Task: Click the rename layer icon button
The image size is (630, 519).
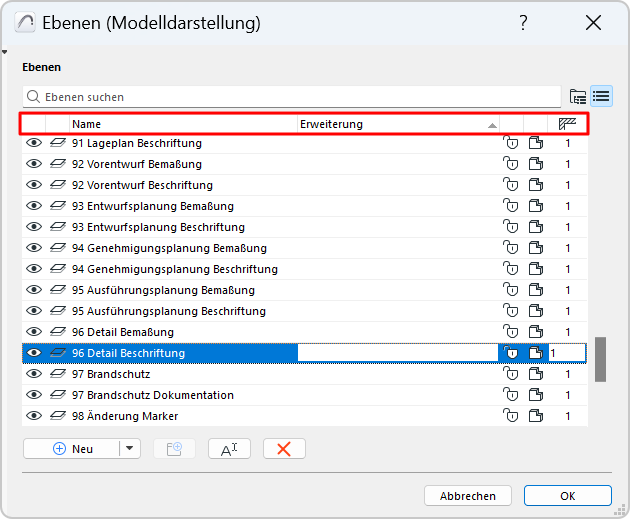Action: coord(229,449)
